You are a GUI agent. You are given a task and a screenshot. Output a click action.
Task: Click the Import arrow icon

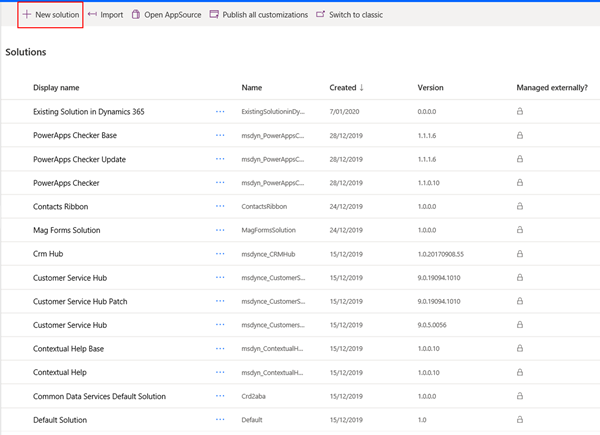click(92, 15)
